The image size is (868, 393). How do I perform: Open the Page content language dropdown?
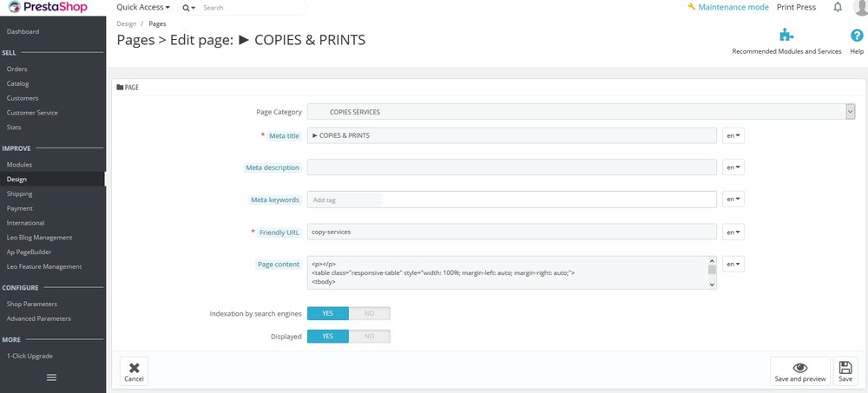pos(733,264)
